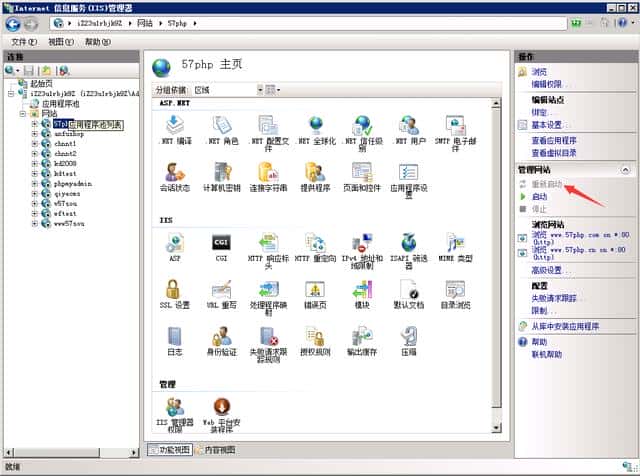
Task: Expand the chnnt1 site node
Action: [x=35, y=144]
